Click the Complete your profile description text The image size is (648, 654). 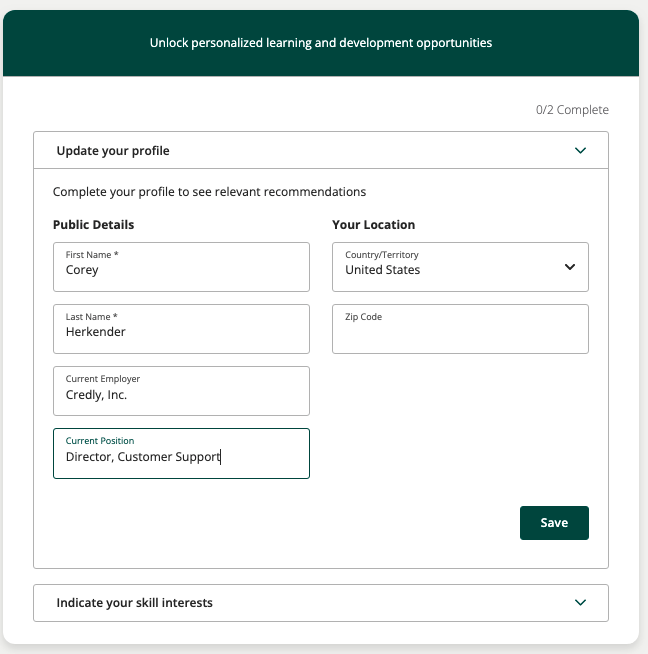pyautogui.click(x=209, y=192)
